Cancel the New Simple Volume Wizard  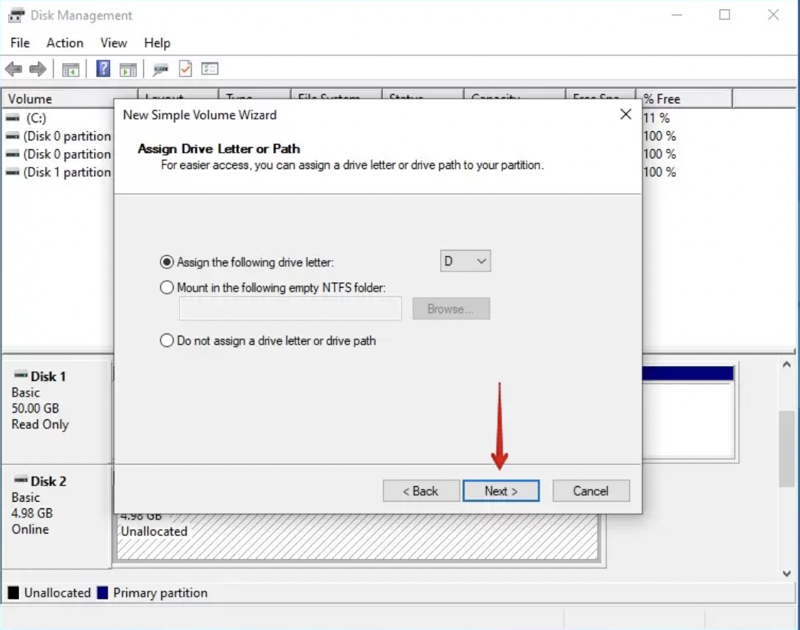590,491
